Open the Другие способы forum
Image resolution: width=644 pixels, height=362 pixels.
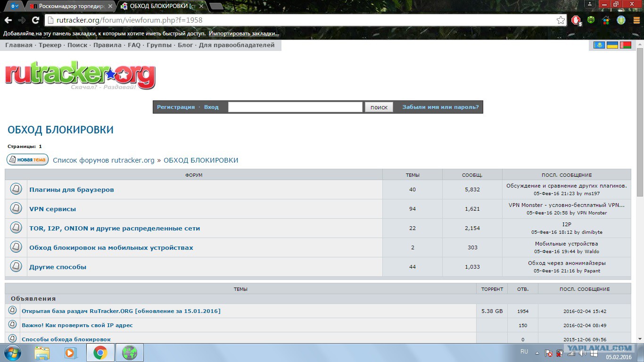click(x=58, y=267)
